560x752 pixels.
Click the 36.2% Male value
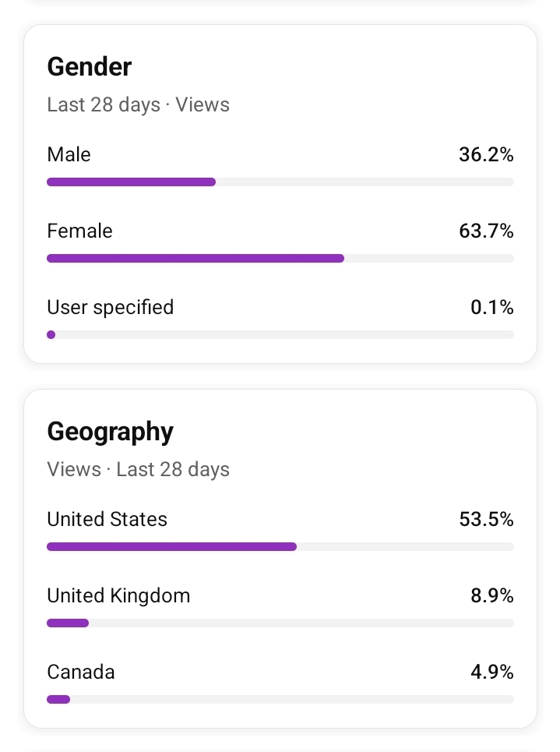(486, 154)
